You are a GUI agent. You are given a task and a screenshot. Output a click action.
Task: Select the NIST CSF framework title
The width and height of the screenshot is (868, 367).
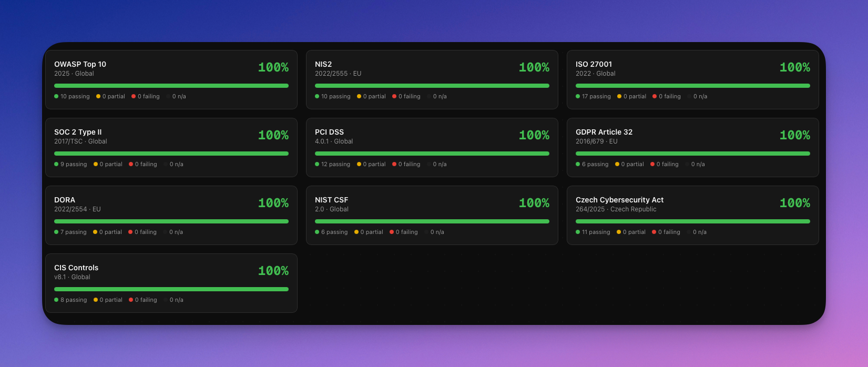pos(331,200)
